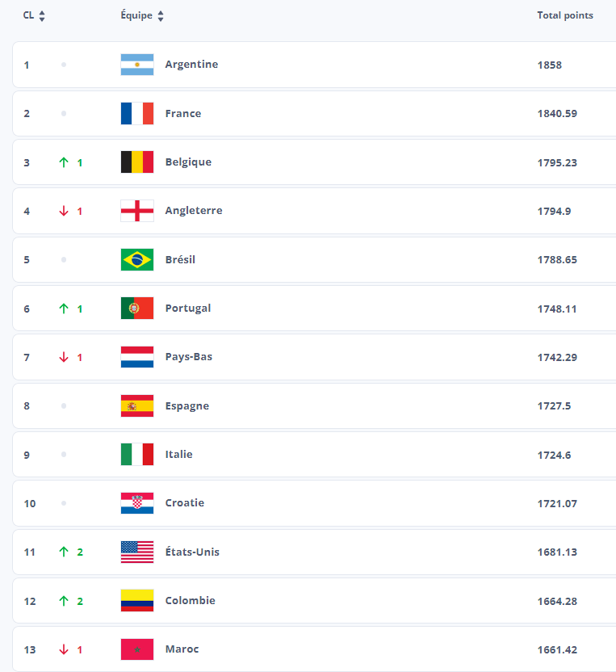The height and width of the screenshot is (672, 616).
Task: Open the Argentine team entry
Action: (x=191, y=65)
